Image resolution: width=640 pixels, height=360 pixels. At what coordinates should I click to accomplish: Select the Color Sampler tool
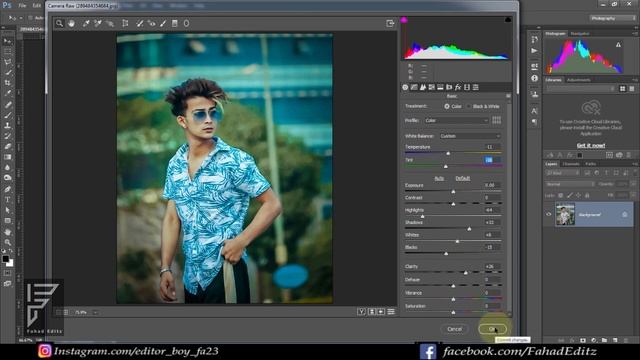[98, 24]
